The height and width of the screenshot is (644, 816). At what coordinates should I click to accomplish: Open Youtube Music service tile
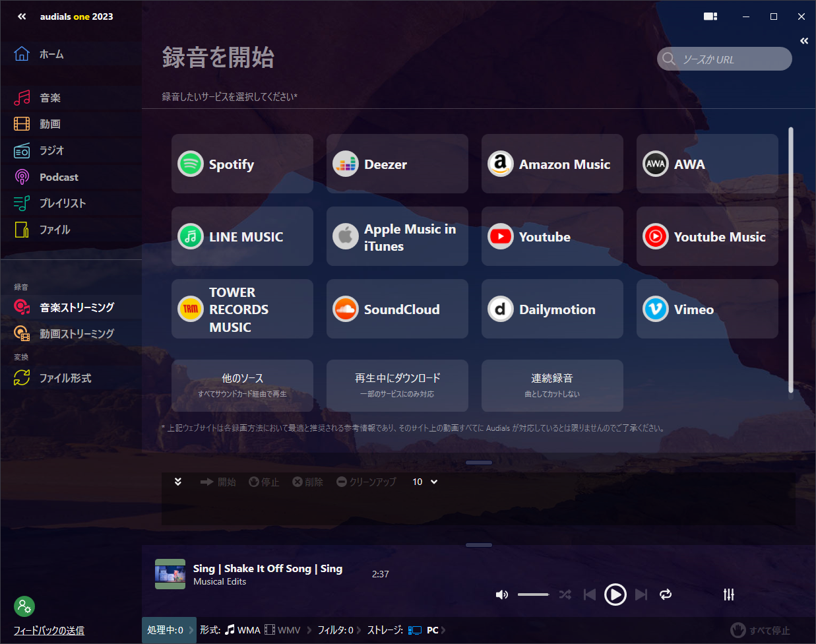click(707, 236)
